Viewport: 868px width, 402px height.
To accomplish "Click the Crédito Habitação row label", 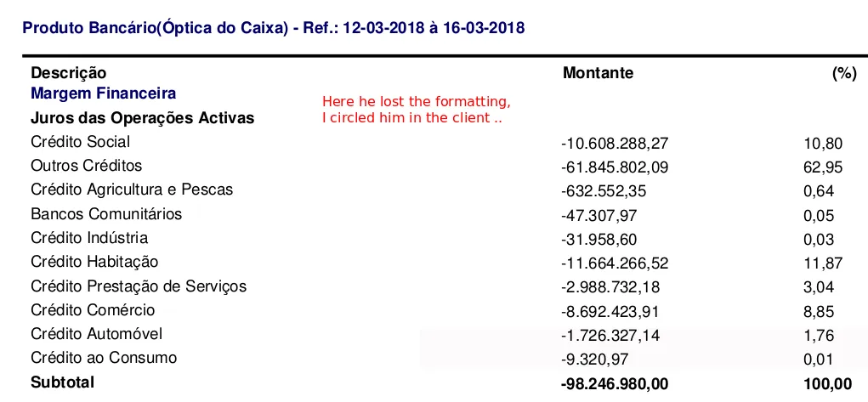I will click(x=94, y=262).
